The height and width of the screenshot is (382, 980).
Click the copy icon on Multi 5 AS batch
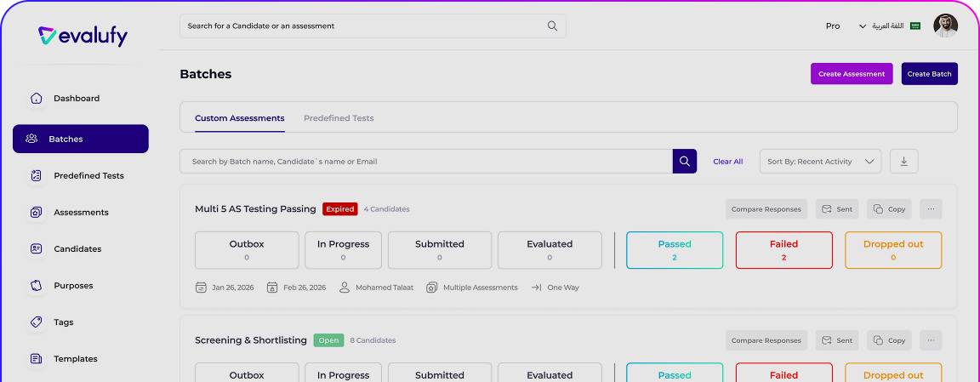(x=878, y=209)
